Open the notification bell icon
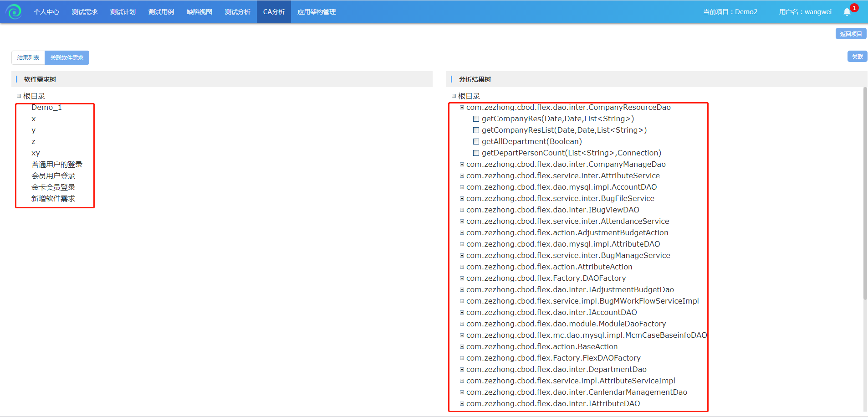 [847, 12]
